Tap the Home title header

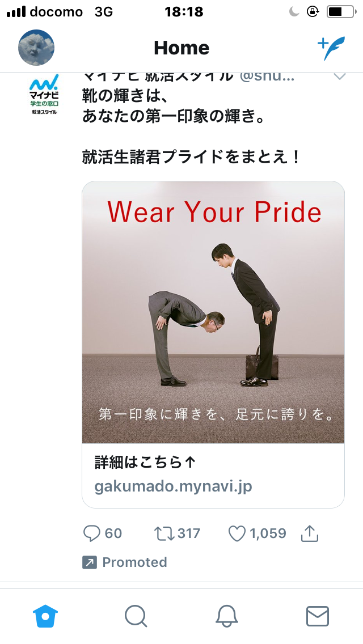[181, 48]
